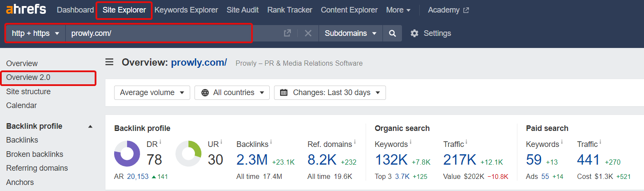
Task: Click the magnifying glass search button
Action: click(x=392, y=33)
